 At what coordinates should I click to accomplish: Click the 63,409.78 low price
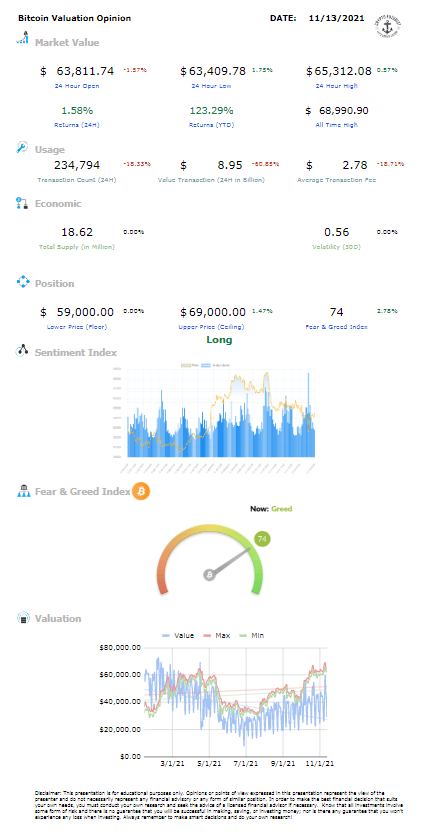[x=217, y=71]
